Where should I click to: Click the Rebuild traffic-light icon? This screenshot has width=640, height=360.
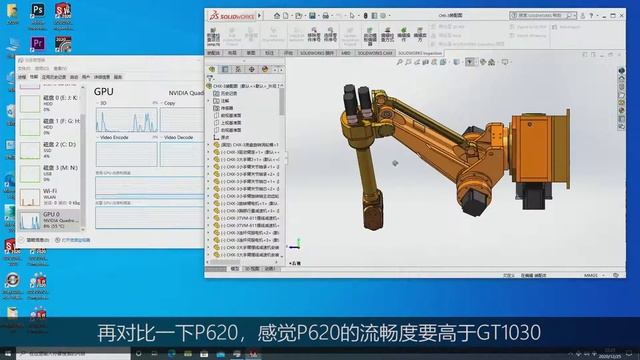[365, 16]
